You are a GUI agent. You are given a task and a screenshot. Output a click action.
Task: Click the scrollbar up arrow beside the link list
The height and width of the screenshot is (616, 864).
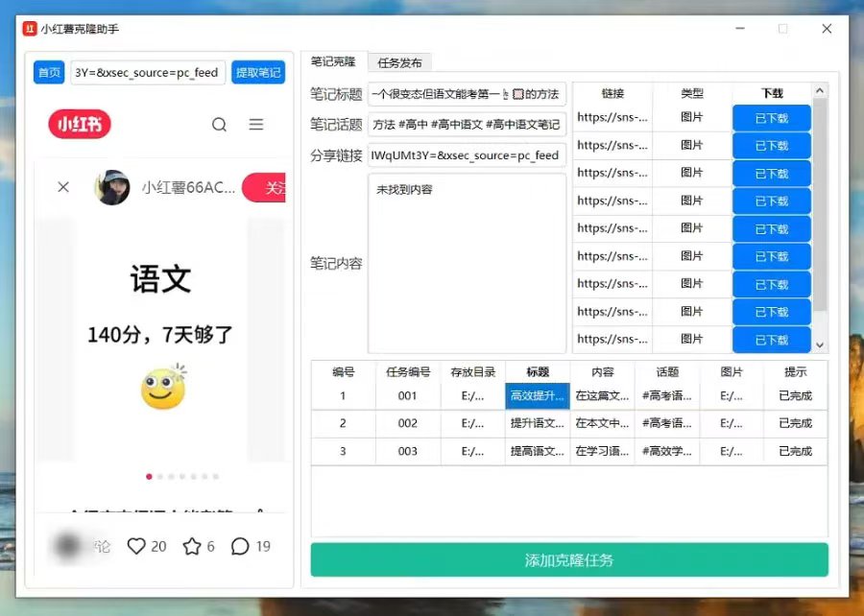click(819, 91)
